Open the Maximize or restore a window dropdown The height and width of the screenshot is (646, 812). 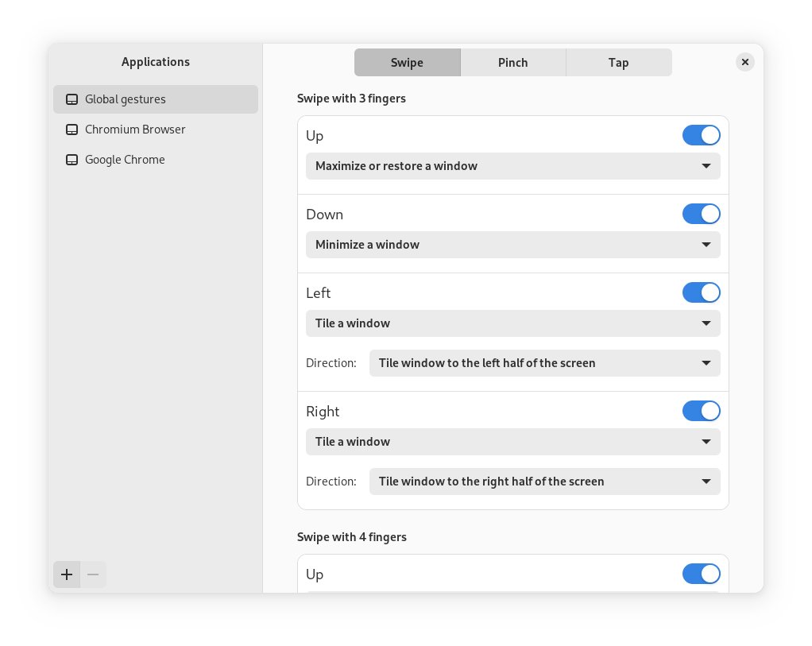coord(512,166)
